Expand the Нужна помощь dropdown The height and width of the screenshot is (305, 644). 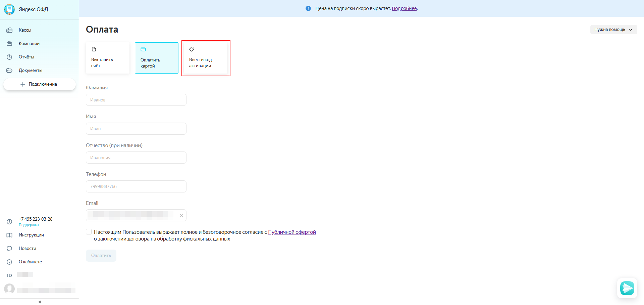coord(613,30)
